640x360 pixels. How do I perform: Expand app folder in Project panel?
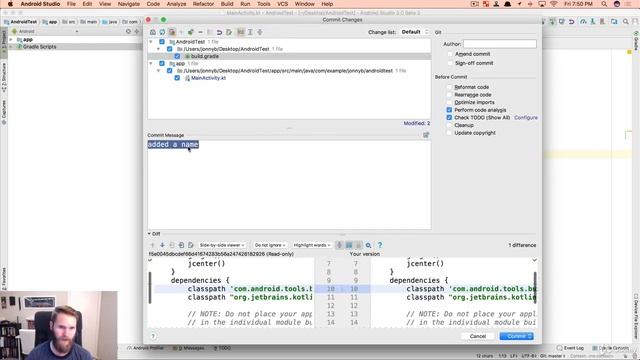[11, 40]
